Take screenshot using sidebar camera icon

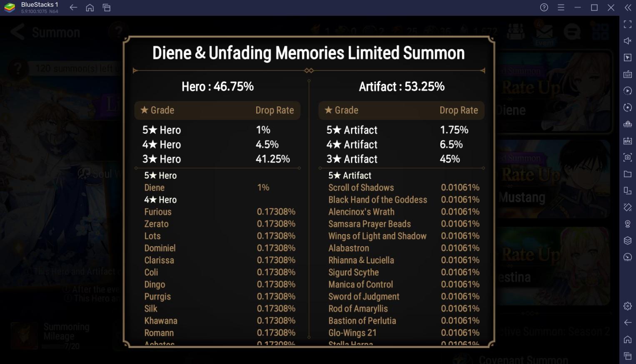(628, 157)
